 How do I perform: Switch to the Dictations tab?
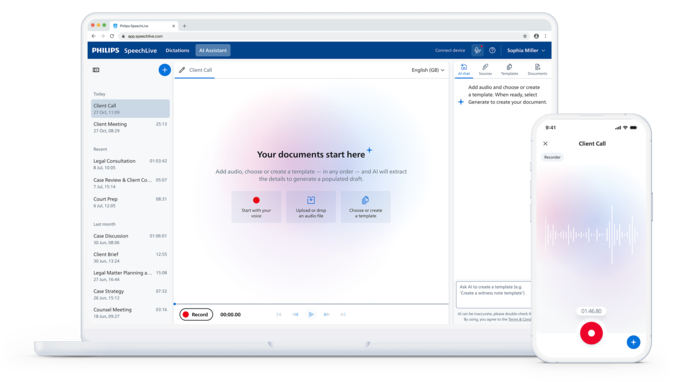coord(177,50)
